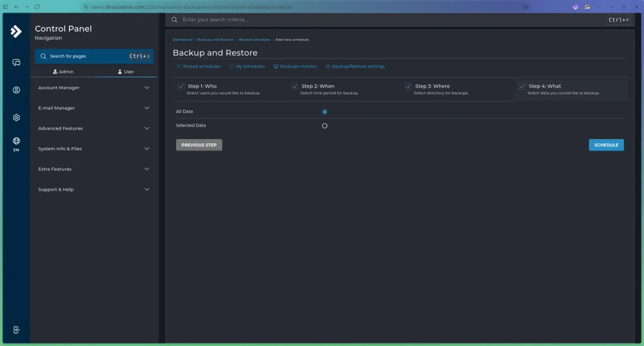The height and width of the screenshot is (346, 644).
Task: Open the user account icon in sidebar
Action: click(x=16, y=90)
